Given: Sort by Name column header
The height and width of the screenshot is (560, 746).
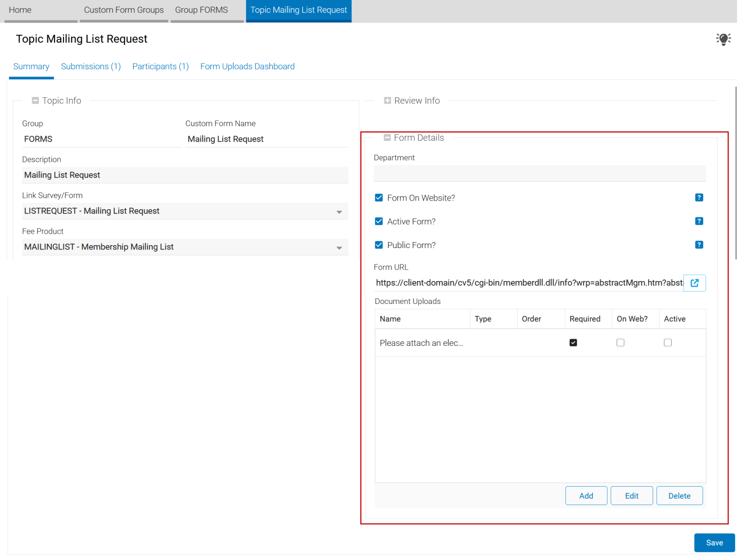Looking at the screenshot, I should pos(422,319).
